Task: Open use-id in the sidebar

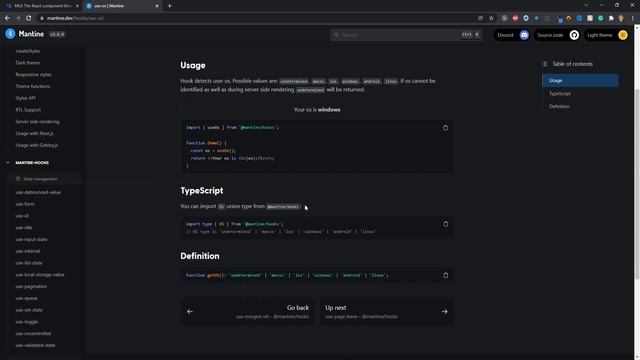Action: pos(22,216)
